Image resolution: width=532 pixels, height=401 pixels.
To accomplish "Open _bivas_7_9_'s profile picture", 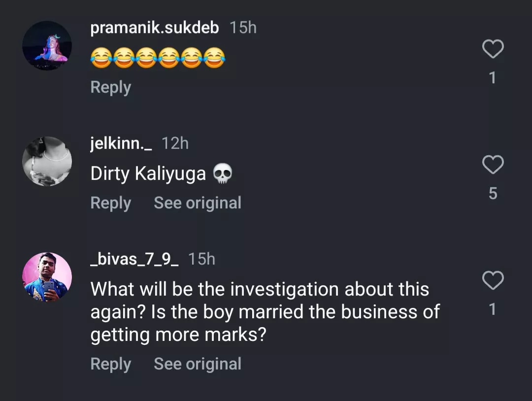I will tap(47, 277).
